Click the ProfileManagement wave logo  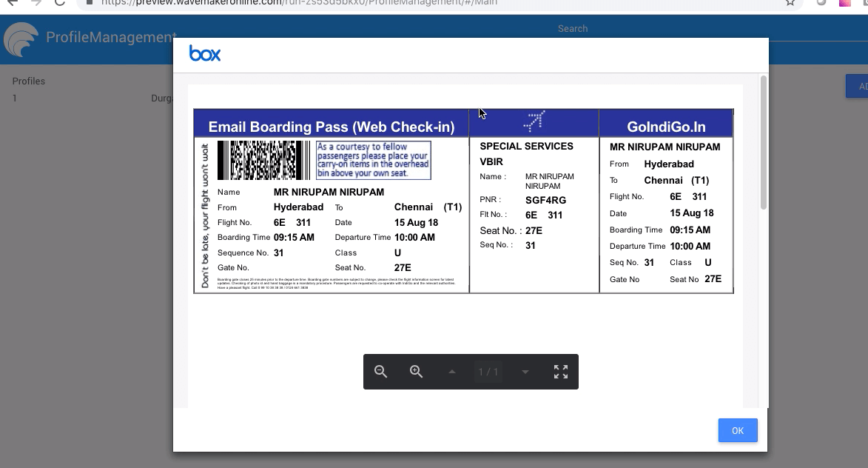point(21,40)
